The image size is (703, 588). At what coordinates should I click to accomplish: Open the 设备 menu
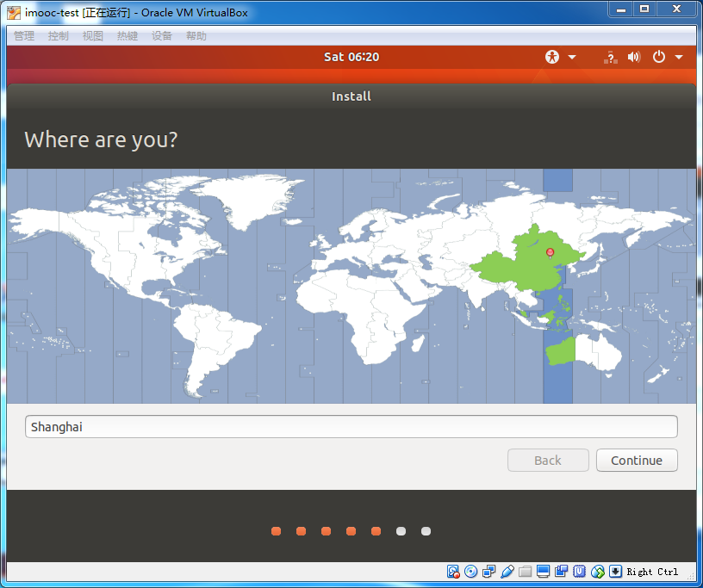tap(162, 36)
